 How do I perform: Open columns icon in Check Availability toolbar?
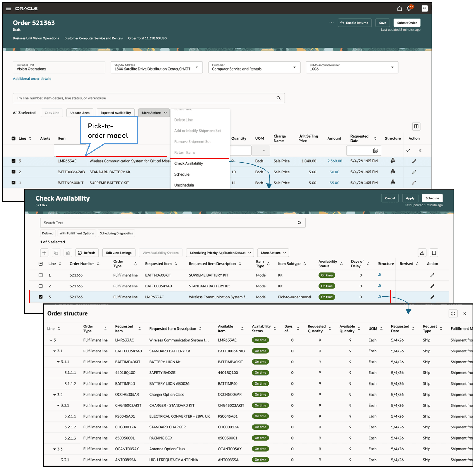click(434, 253)
